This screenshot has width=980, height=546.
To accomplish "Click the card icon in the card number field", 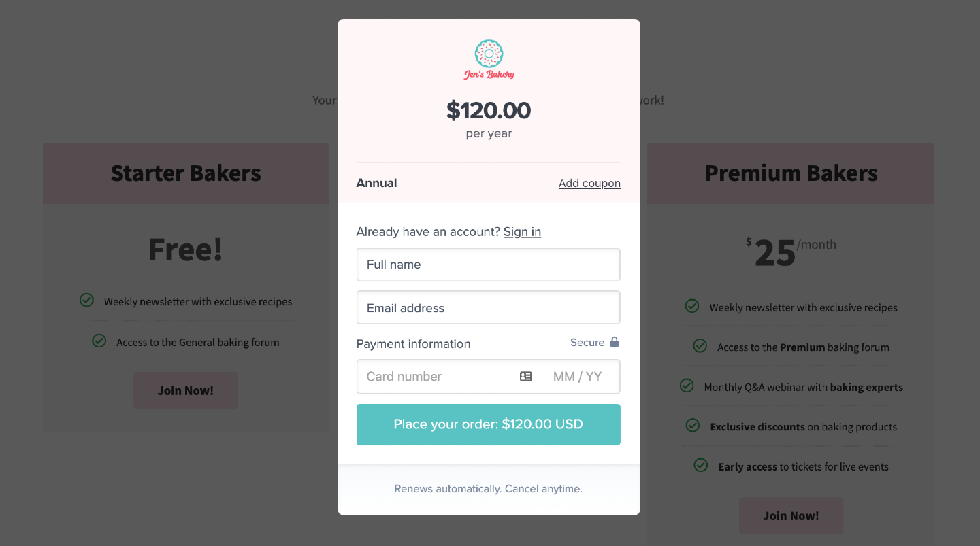I will point(526,376).
